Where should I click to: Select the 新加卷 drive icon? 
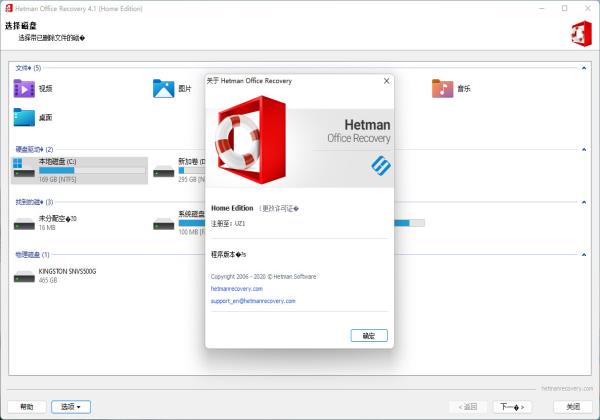tap(164, 172)
